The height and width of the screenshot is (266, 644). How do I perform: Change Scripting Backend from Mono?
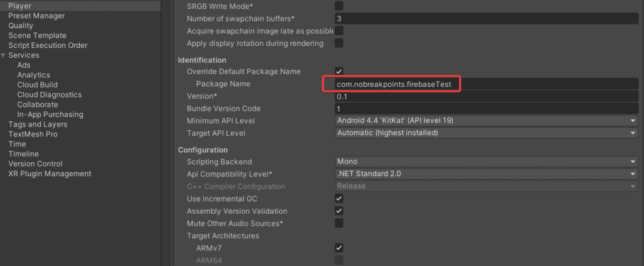tap(486, 162)
